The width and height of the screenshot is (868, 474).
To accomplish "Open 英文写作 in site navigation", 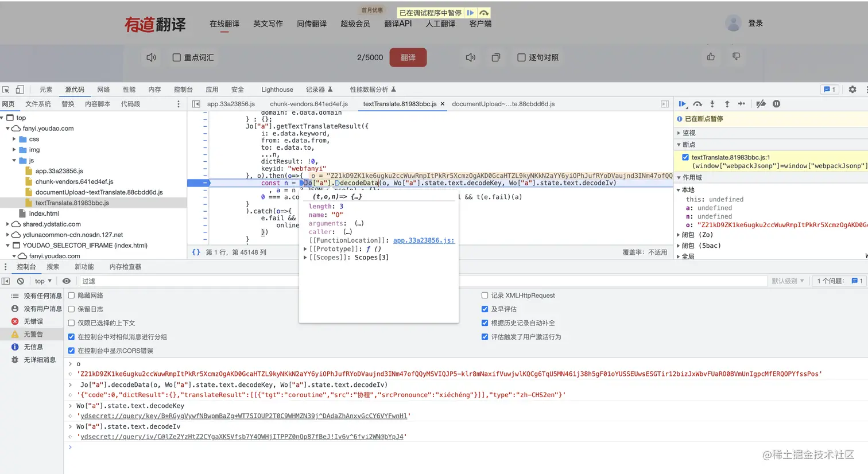I will 268,24.
